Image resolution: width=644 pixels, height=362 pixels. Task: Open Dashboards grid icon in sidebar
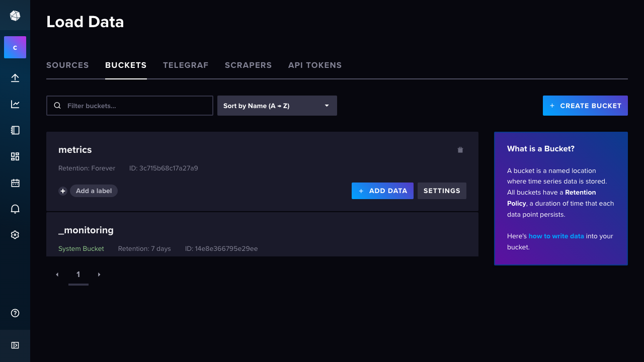coord(15,156)
